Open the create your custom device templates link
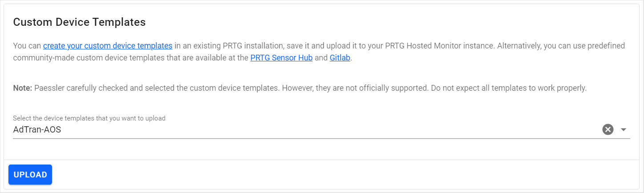The height and width of the screenshot is (193, 644). [108, 45]
